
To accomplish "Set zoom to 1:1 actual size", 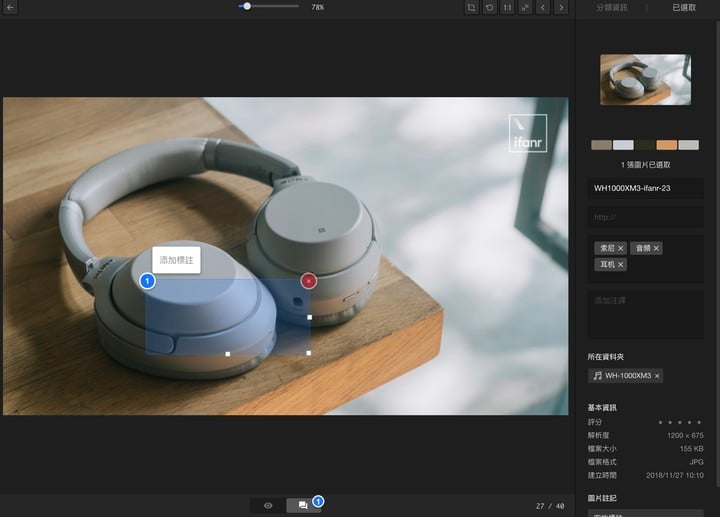I will (507, 7).
